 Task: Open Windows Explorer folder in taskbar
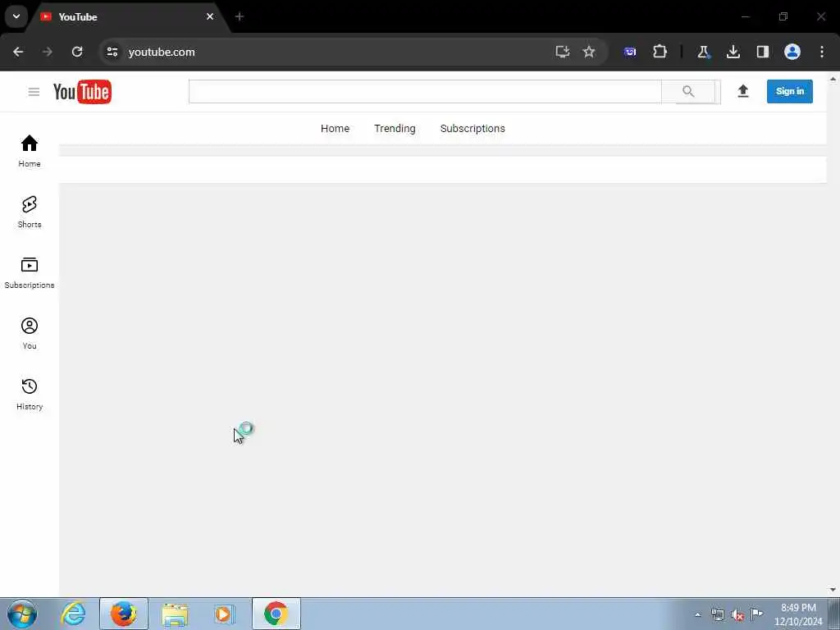pyautogui.click(x=175, y=614)
